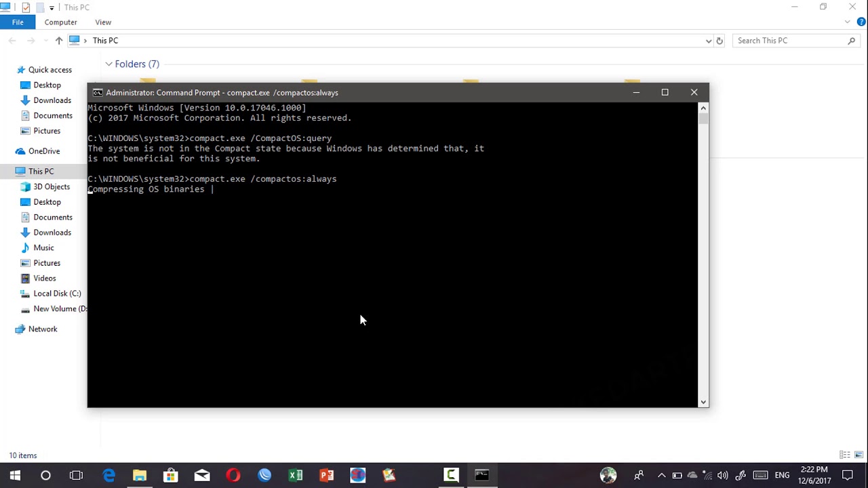Expand the address bar history dropdown
Viewport: 868px width, 488px height.
[x=709, y=41]
